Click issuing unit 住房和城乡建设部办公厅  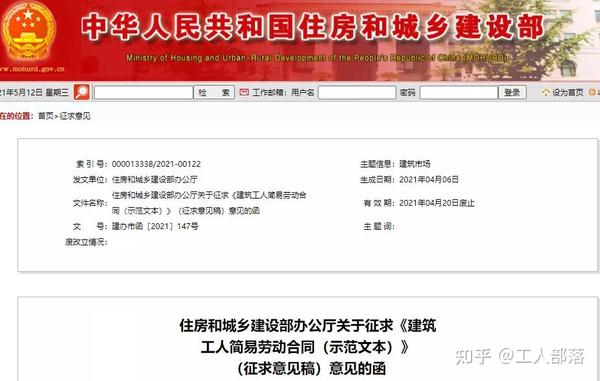(155, 179)
